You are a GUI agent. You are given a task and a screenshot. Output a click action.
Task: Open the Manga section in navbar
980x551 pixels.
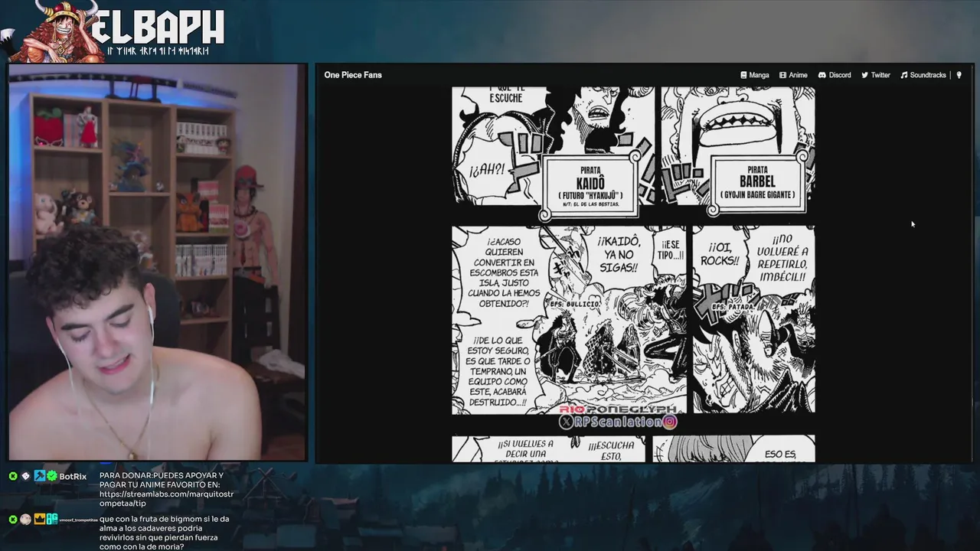click(x=755, y=75)
